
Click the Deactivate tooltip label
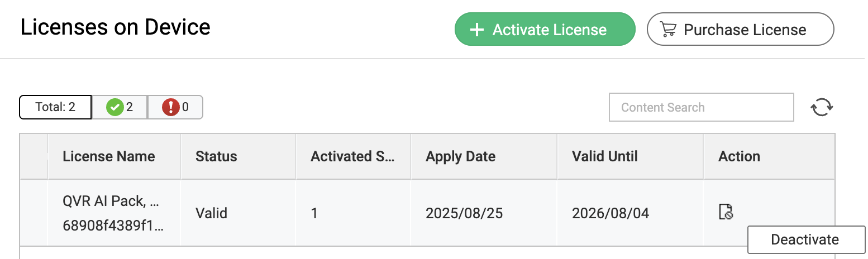pos(804,239)
